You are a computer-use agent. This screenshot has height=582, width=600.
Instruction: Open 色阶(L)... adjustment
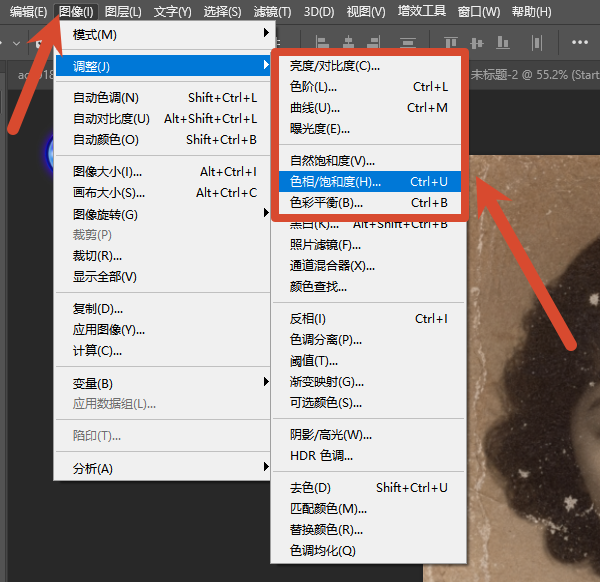coord(370,87)
